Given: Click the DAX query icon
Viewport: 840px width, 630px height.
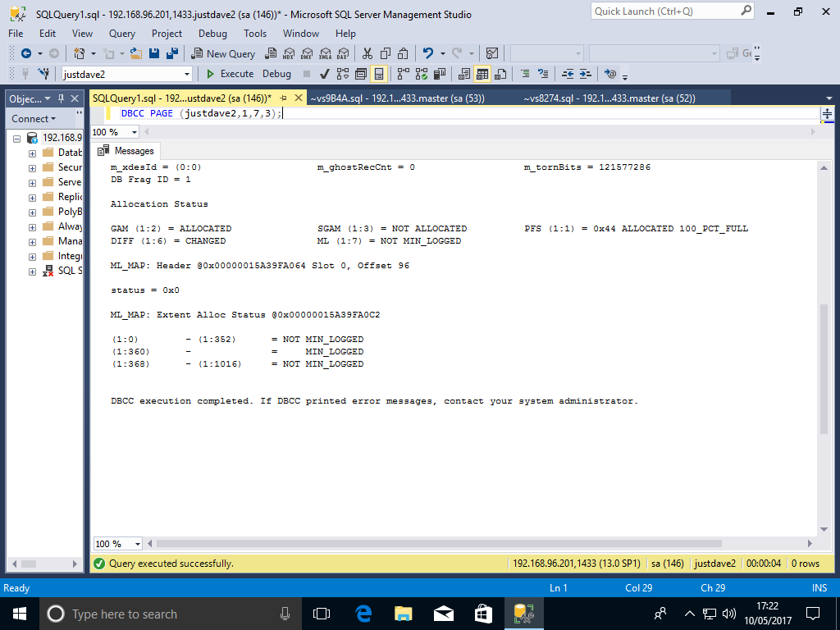Looking at the screenshot, I should click(343, 53).
